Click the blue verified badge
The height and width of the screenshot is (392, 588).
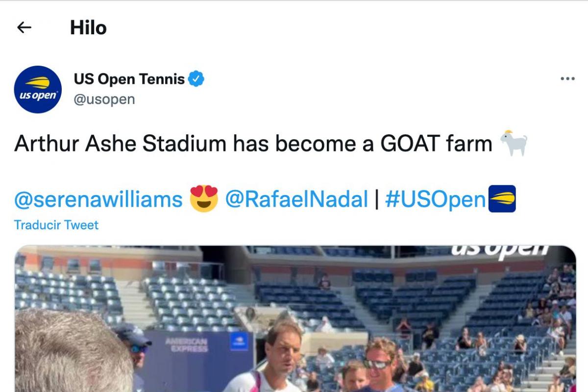[197, 79]
